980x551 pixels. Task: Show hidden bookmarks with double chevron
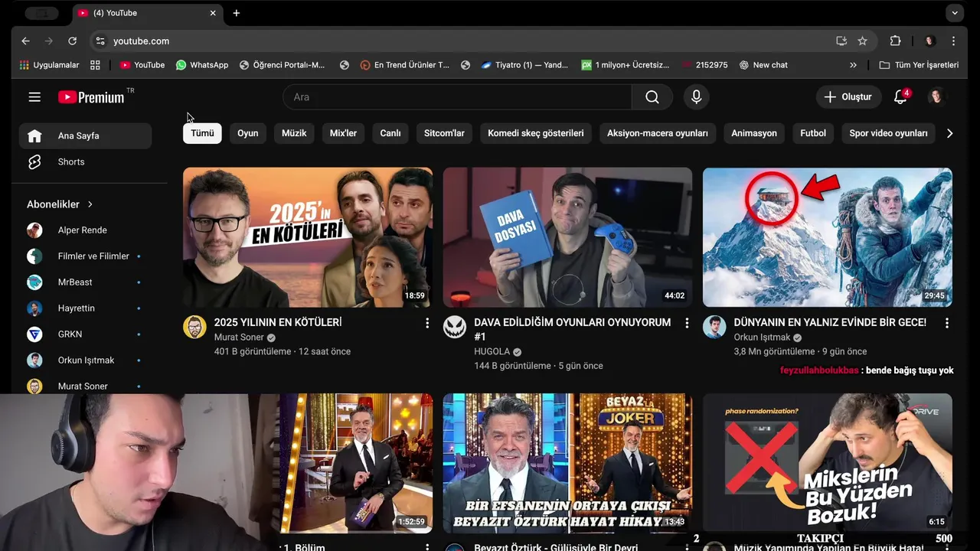click(x=853, y=65)
